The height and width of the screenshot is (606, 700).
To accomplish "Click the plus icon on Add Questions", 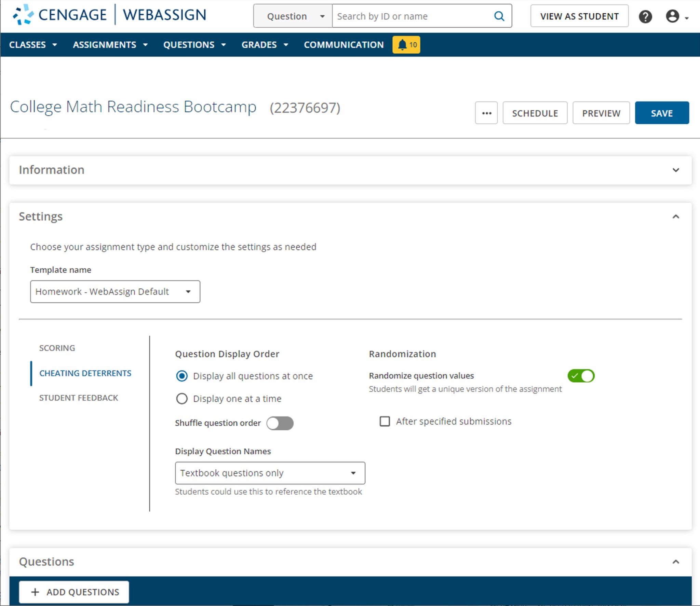I will [x=35, y=592].
